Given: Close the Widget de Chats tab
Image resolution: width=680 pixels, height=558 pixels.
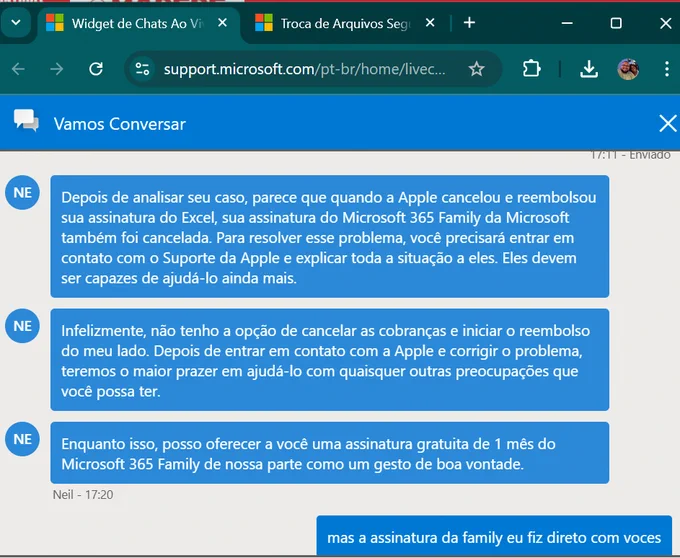Looking at the screenshot, I should tap(222, 23).
